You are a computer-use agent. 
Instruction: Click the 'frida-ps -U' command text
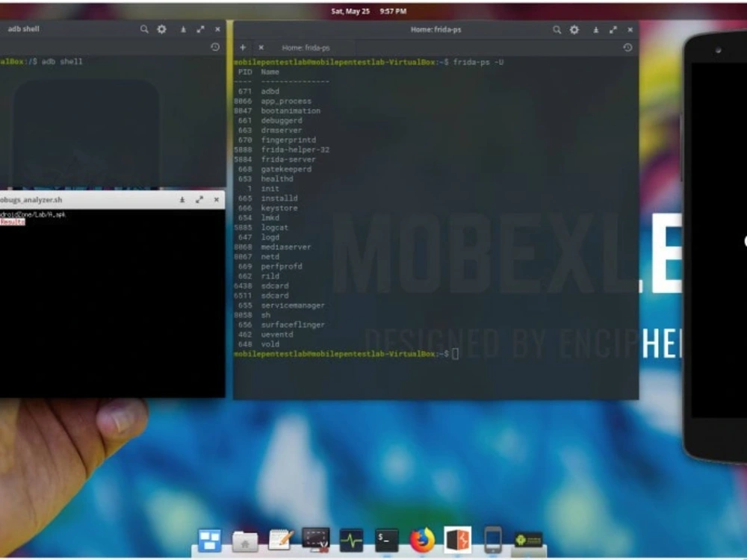[x=478, y=62]
